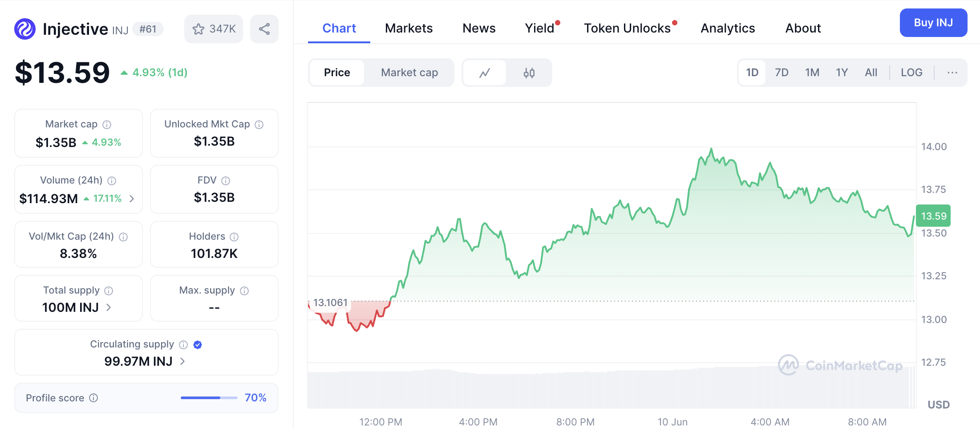This screenshot has width=980, height=429.
Task: Add Injective to watchlist via star icon
Action: click(198, 29)
